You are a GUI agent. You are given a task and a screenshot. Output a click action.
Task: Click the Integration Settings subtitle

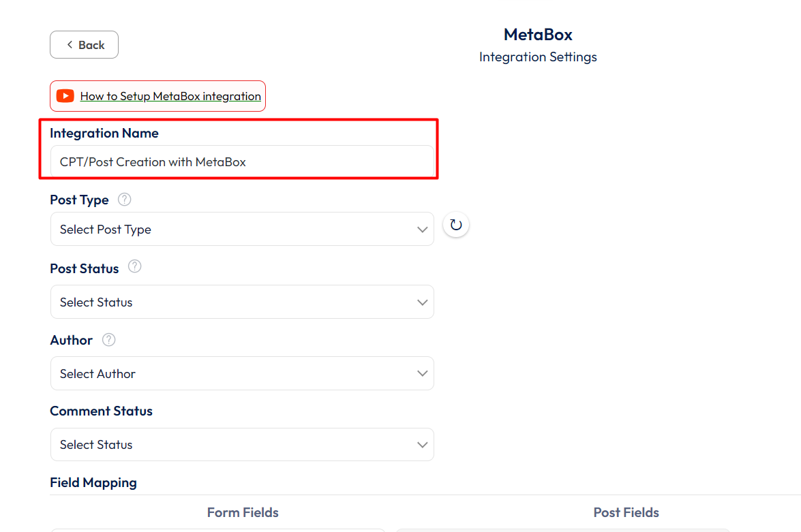(x=538, y=57)
